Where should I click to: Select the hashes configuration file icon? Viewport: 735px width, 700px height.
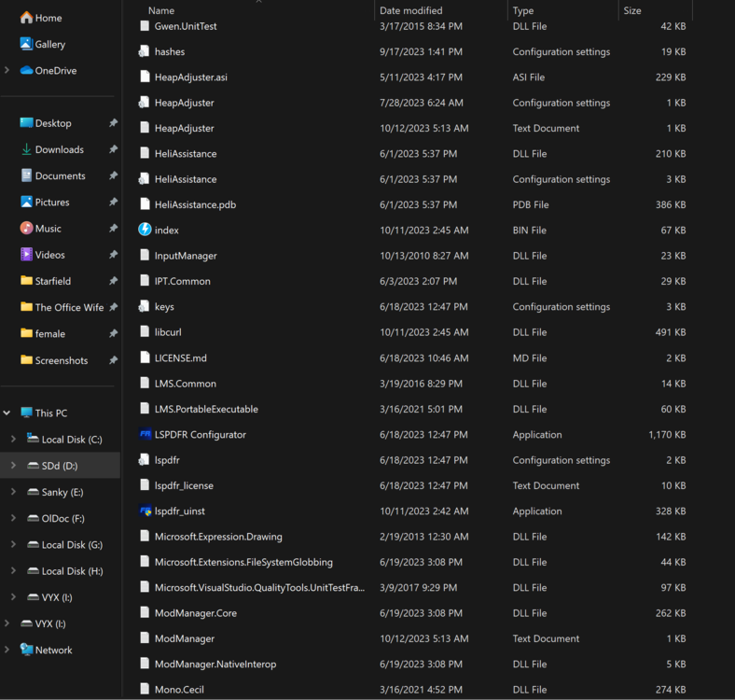tap(144, 51)
